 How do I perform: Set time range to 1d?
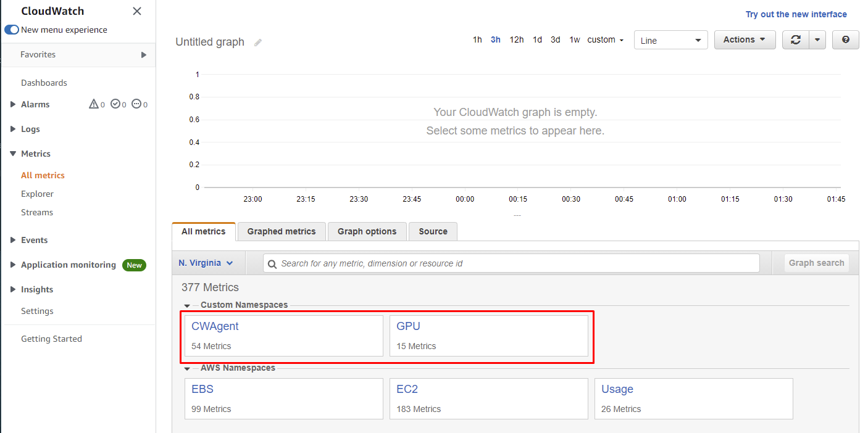tap(537, 39)
